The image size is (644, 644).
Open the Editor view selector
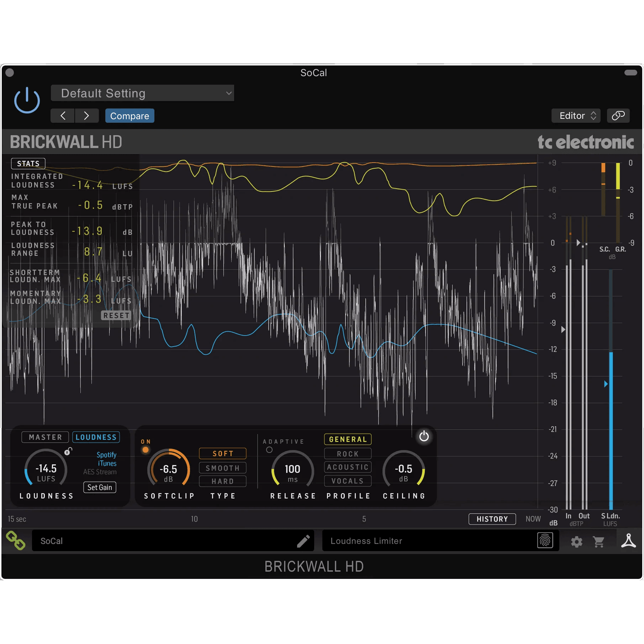click(x=576, y=116)
